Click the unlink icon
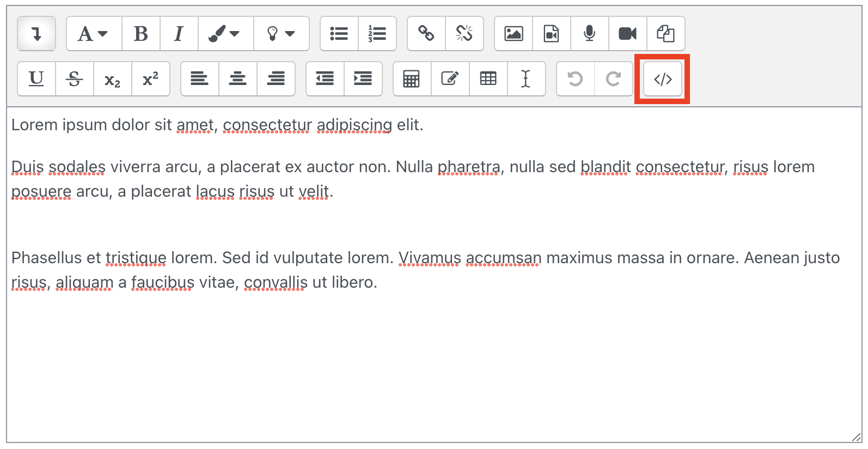 [464, 34]
